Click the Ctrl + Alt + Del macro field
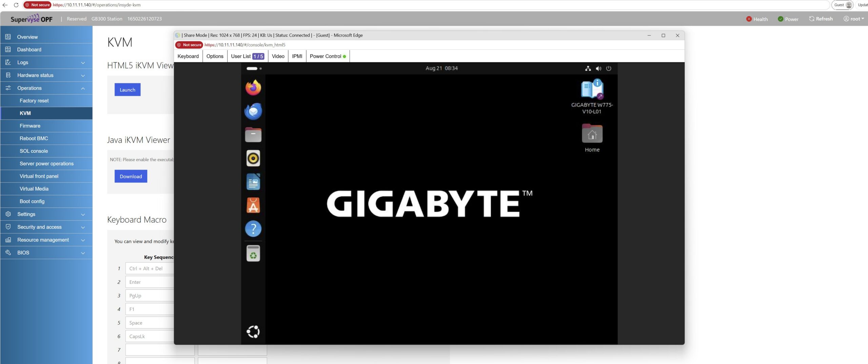 click(150, 269)
